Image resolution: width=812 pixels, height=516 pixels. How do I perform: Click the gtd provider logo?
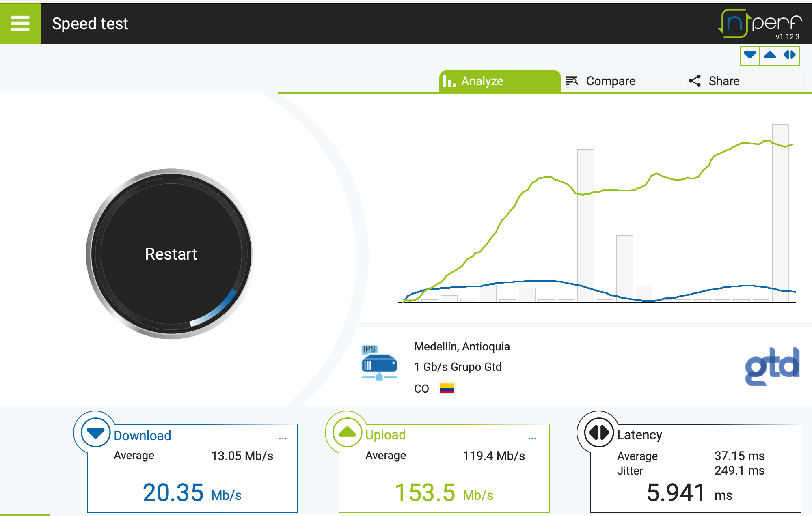point(772,366)
